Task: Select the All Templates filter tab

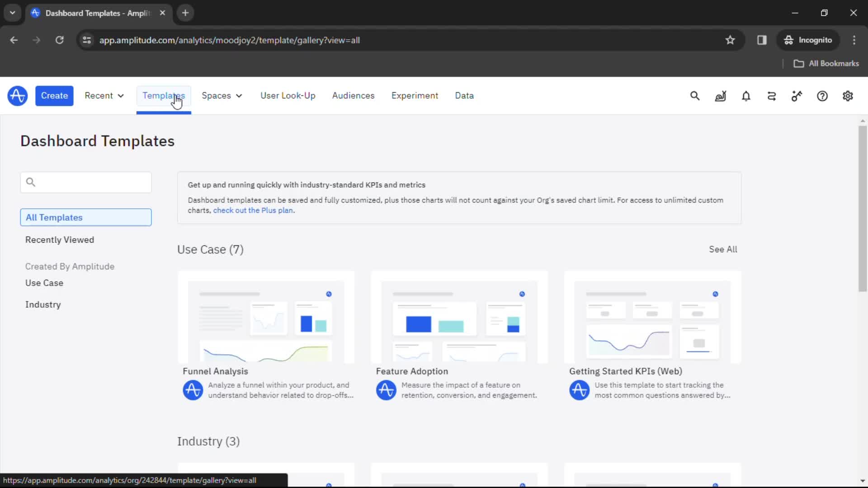Action: 85,217
